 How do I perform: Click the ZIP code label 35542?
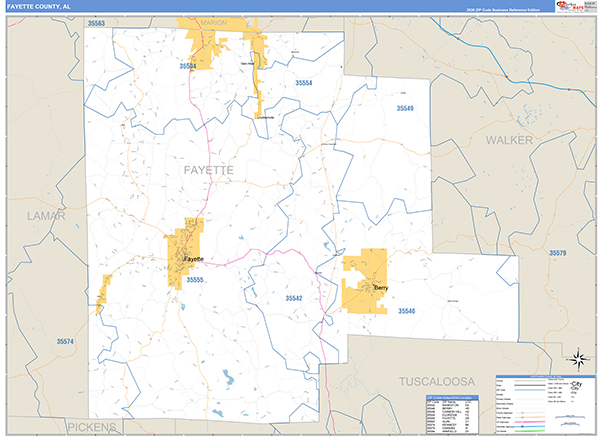click(294, 298)
